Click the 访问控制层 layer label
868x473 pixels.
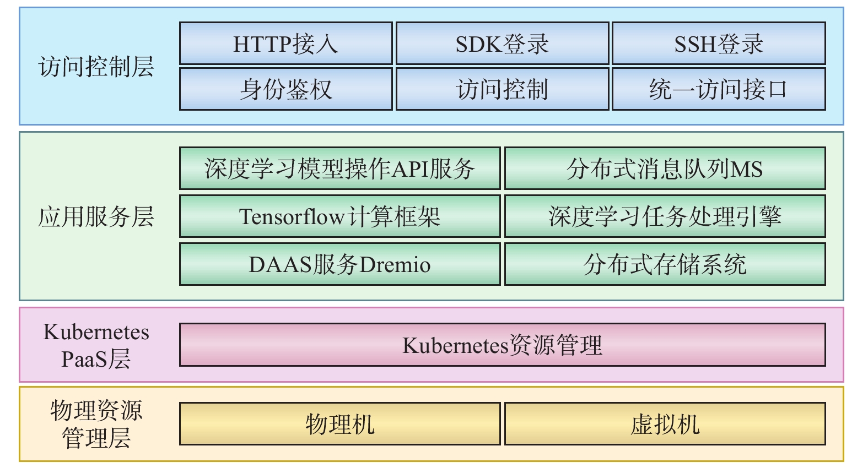[x=96, y=67]
